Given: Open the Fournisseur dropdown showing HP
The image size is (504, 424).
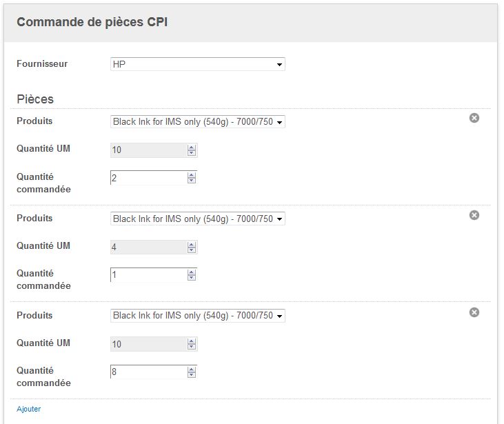Looking at the screenshot, I should (x=198, y=64).
